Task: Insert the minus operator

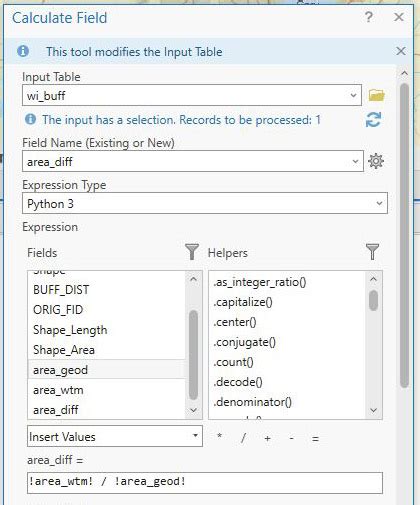Action: coord(291,438)
